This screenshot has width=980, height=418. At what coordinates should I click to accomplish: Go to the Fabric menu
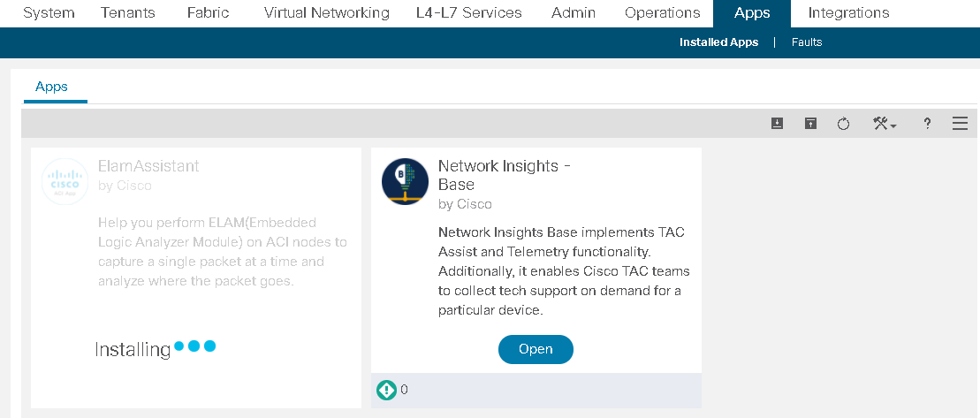coord(209,13)
